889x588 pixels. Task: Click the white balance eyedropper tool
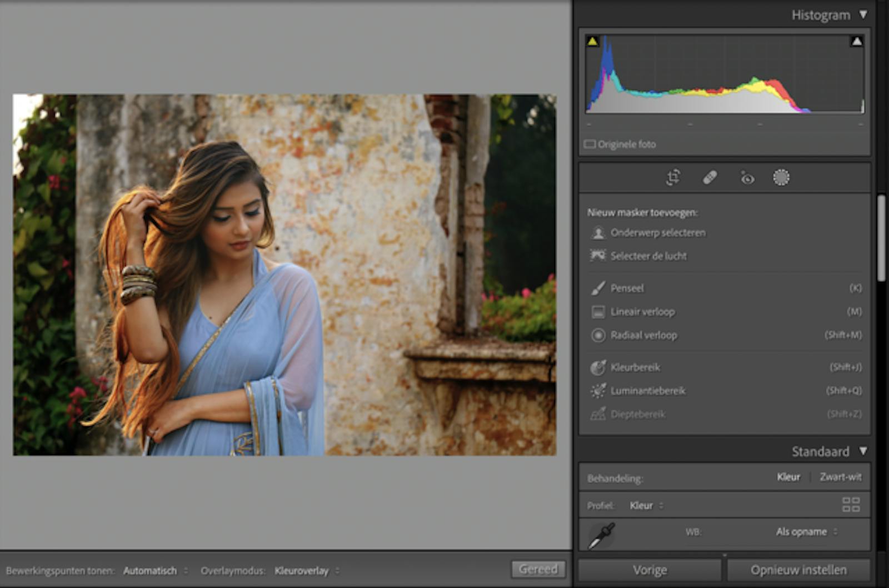pyautogui.click(x=601, y=535)
